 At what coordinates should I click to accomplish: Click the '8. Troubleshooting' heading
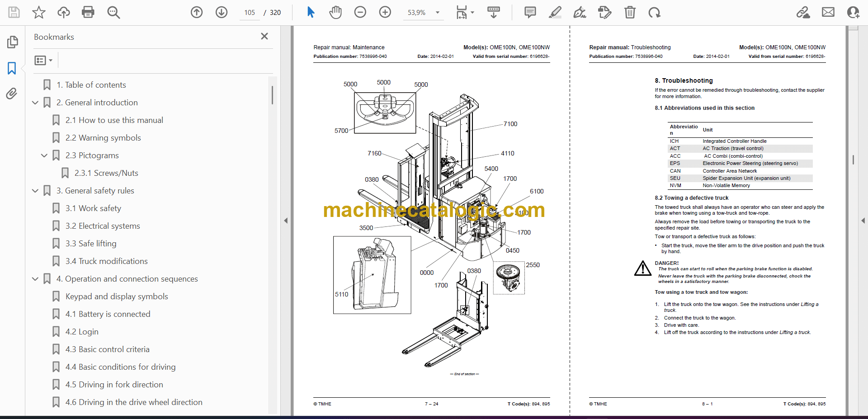684,80
